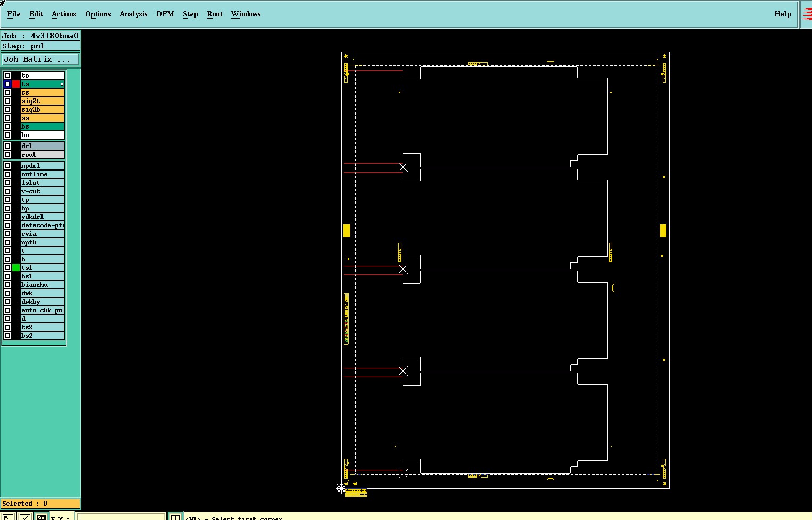Open the Help menu
812x520 pixels.
click(x=782, y=14)
